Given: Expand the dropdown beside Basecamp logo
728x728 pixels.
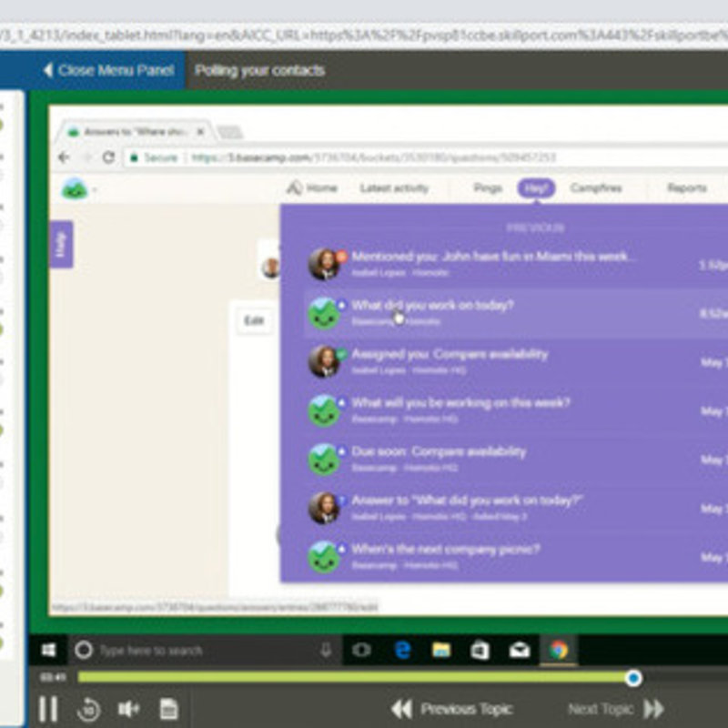Looking at the screenshot, I should click(94, 190).
